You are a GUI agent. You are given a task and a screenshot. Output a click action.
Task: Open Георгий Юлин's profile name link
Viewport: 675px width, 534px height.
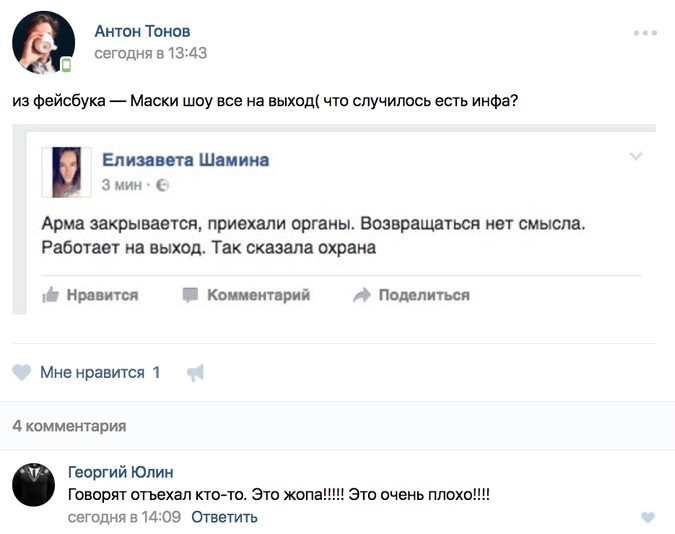tap(120, 472)
